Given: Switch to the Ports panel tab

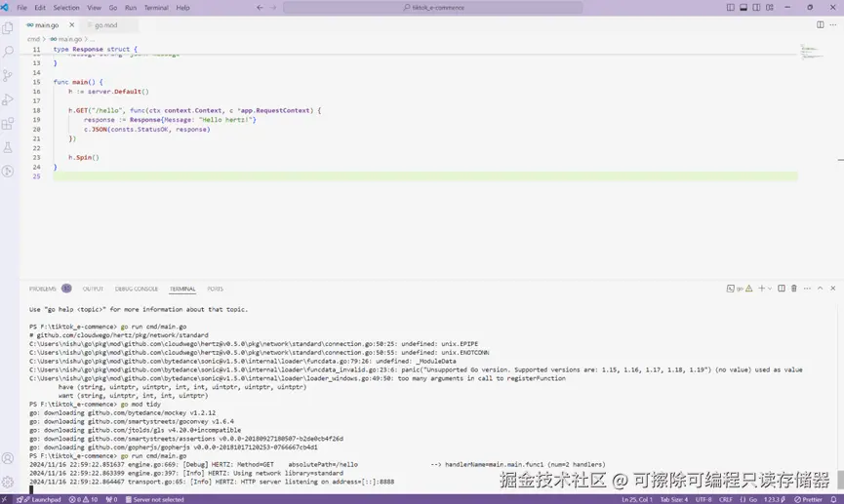Looking at the screenshot, I should 215,289.
